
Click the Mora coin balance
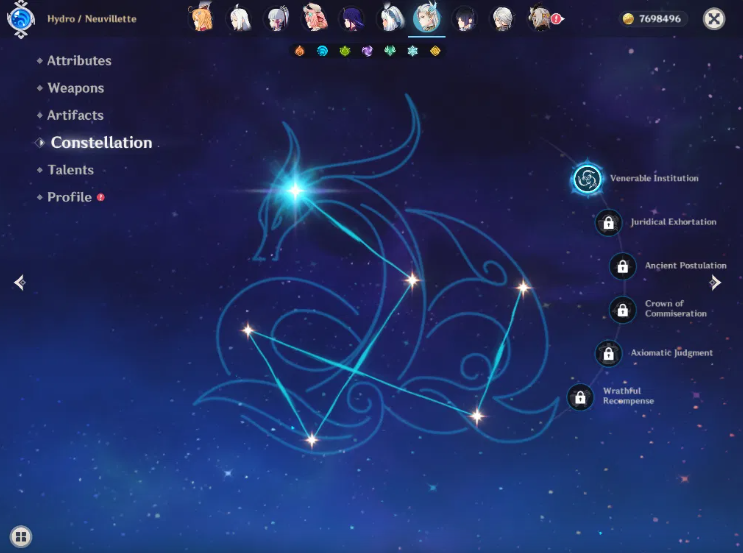pyautogui.click(x=653, y=19)
